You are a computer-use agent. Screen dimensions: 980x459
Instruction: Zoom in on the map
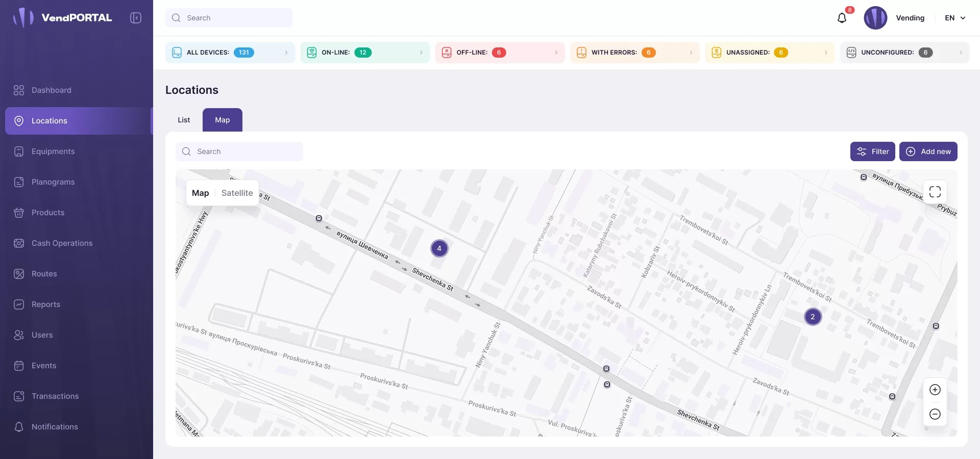(x=935, y=390)
